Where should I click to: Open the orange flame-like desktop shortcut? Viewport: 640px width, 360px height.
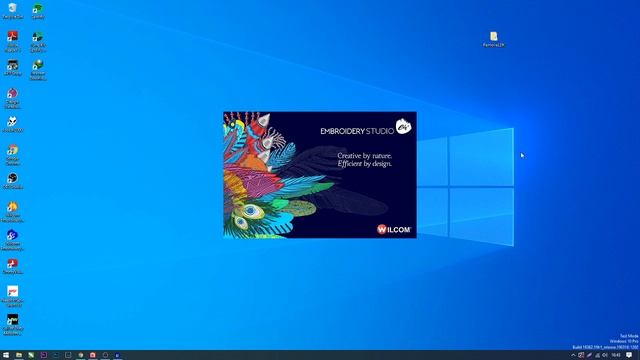click(13, 212)
